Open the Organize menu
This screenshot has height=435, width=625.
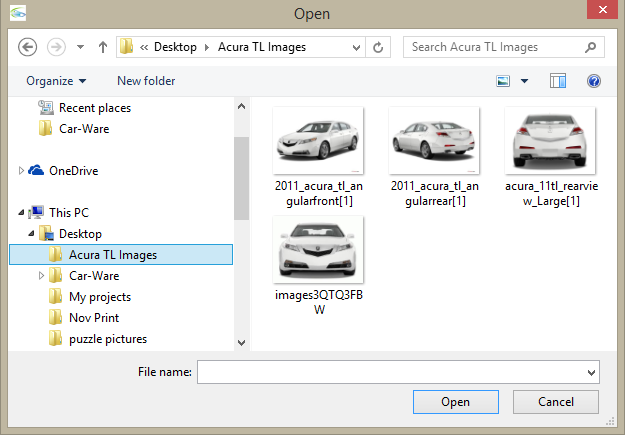tap(56, 81)
